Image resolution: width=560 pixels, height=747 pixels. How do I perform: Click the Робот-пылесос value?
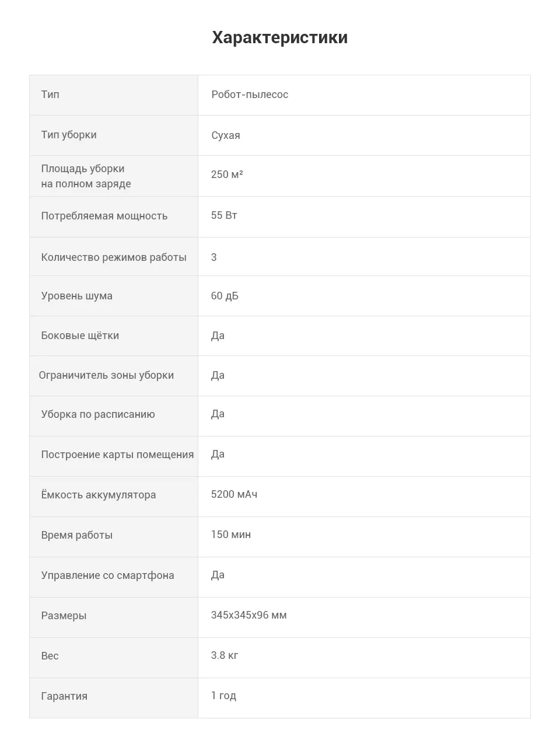250,95
